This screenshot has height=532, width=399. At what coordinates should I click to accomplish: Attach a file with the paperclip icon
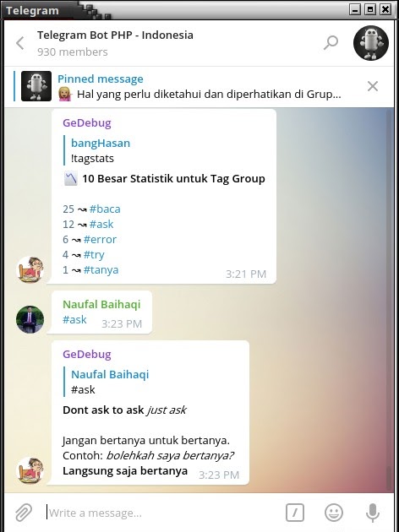pyautogui.click(x=24, y=513)
